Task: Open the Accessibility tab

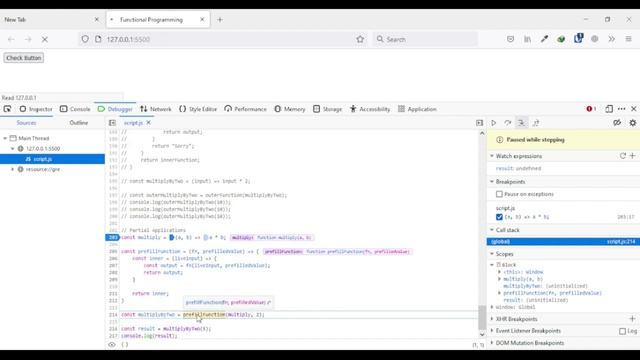Action: (x=370, y=109)
